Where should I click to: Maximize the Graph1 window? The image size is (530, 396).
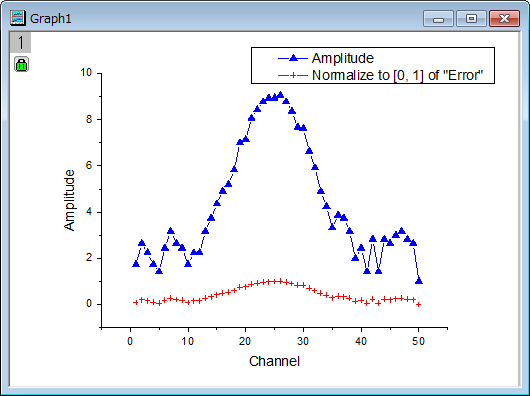coord(471,19)
